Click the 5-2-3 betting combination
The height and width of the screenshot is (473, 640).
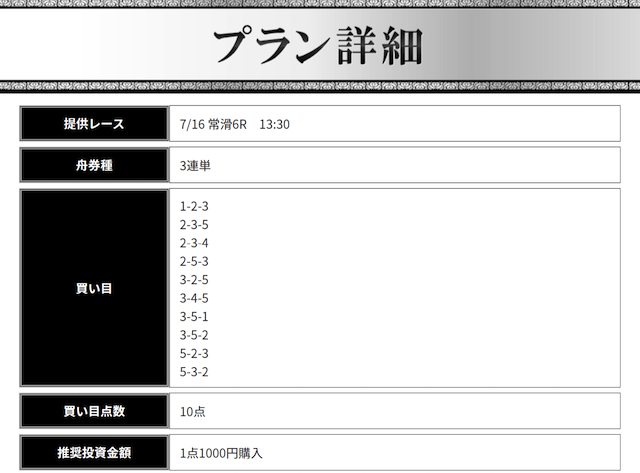(x=194, y=353)
